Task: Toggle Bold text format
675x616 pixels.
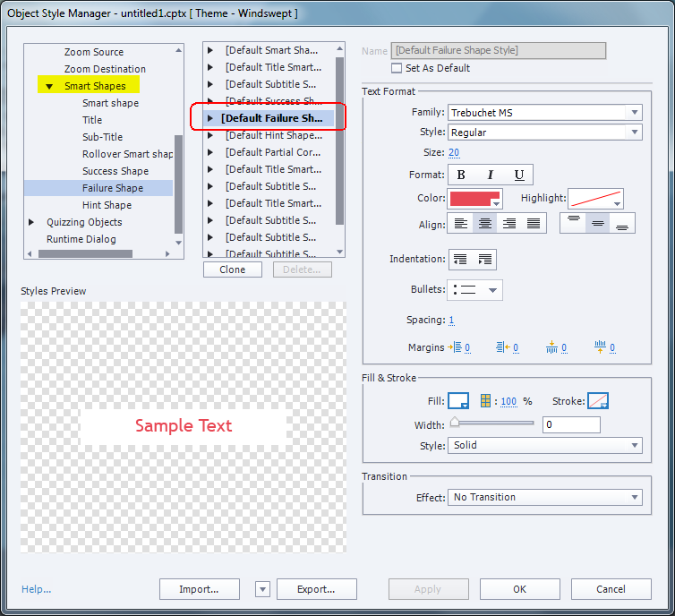Action: pyautogui.click(x=461, y=175)
